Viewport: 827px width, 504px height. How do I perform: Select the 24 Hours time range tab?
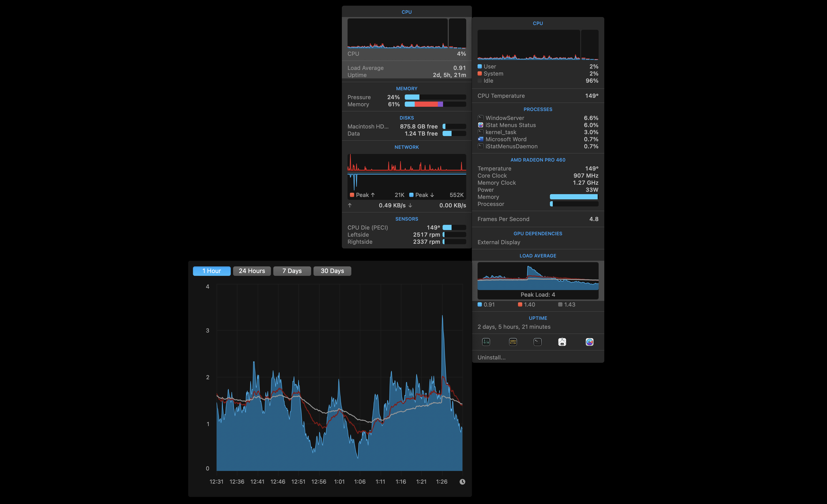[252, 270]
